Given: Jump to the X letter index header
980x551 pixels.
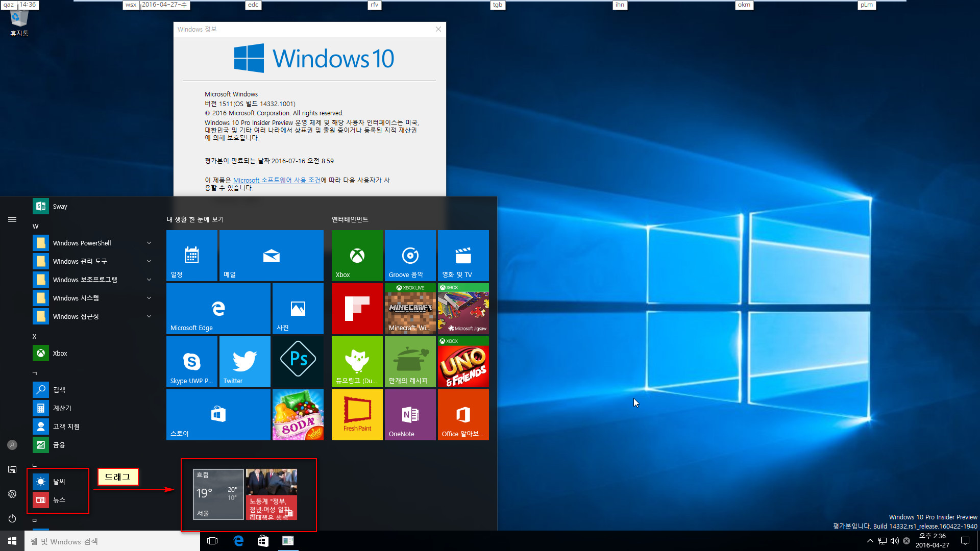Looking at the screenshot, I should (x=35, y=336).
